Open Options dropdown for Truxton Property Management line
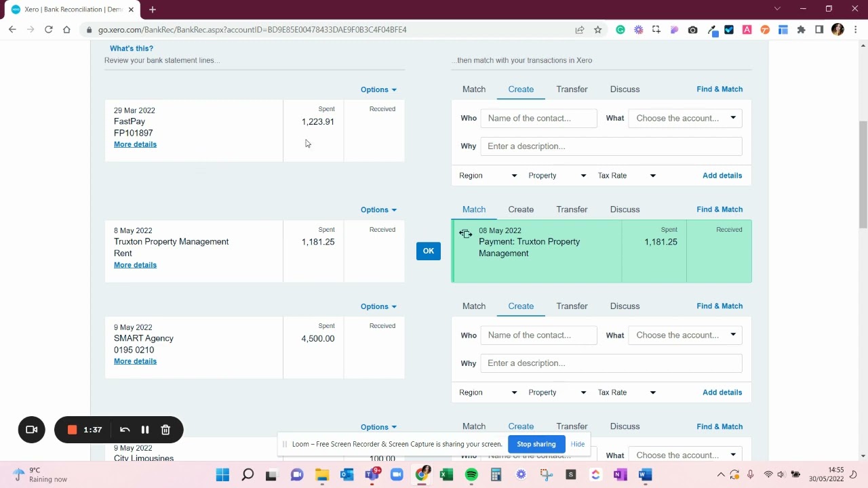Screen dimensions: 868x488 pos(378,209)
